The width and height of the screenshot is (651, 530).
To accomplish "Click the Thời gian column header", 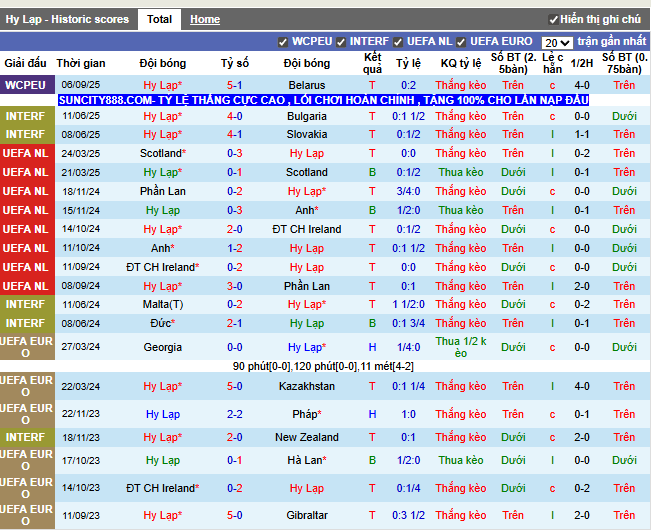I will 81,64.
